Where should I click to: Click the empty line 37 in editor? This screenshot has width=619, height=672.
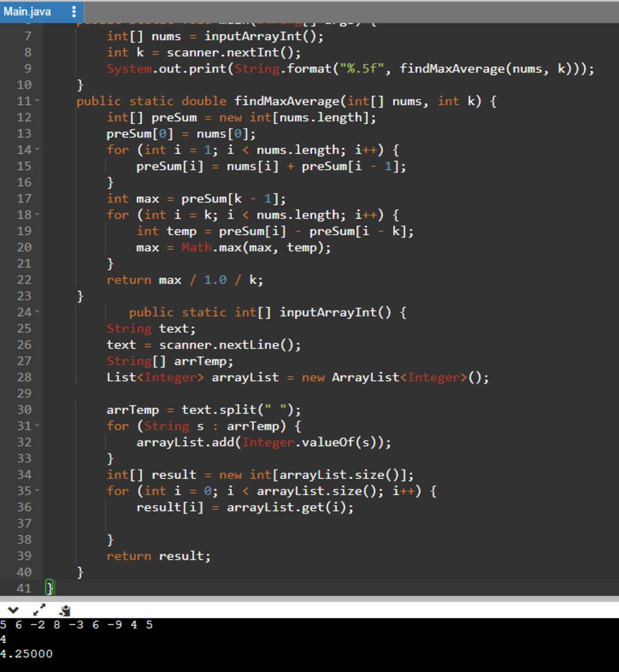point(330,523)
